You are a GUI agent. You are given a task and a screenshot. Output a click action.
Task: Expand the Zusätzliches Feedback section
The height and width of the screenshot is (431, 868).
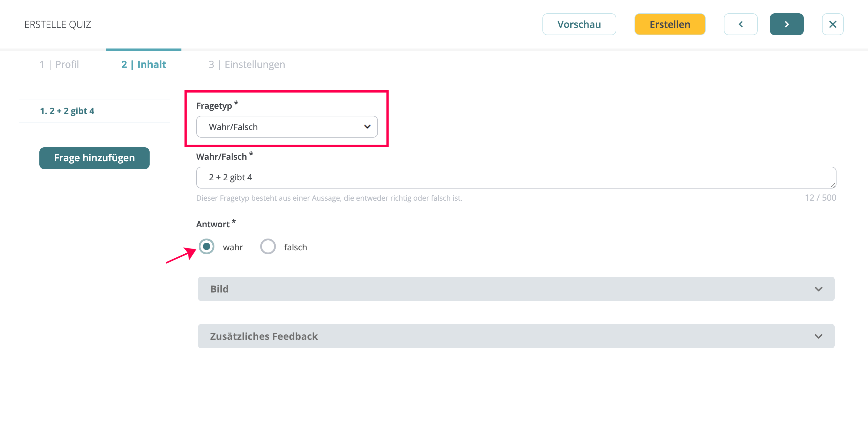[x=516, y=336]
